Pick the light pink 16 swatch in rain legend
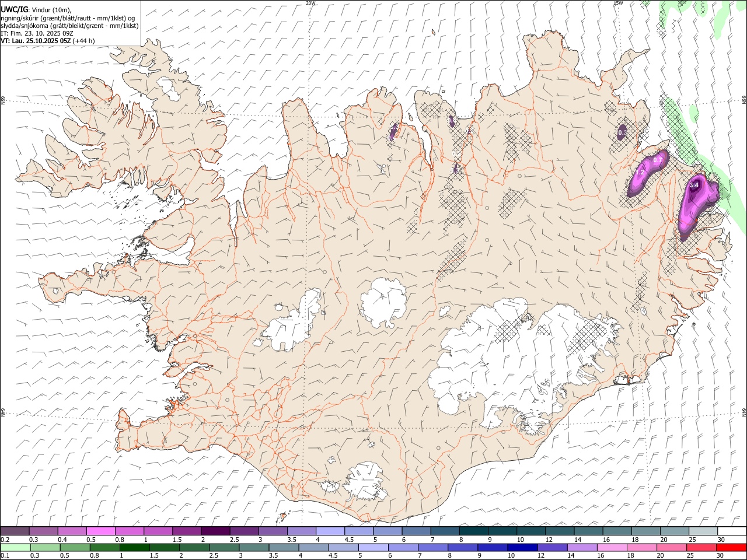Viewport: 747px width, 560px height. click(612, 547)
